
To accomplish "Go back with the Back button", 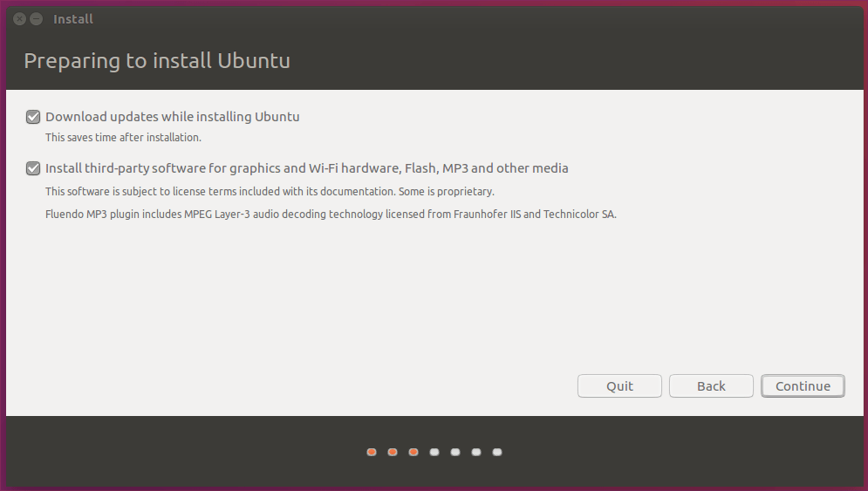I will 711,385.
